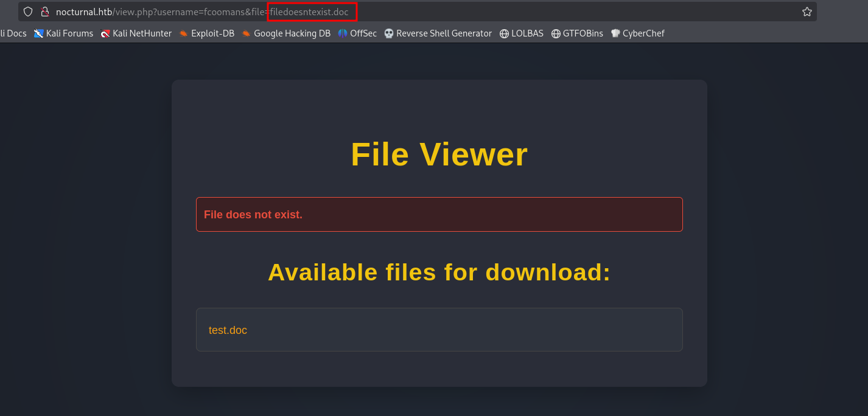Open the Kali Forums bookmark
Viewport: 868px width, 416px height.
pyautogui.click(x=64, y=33)
